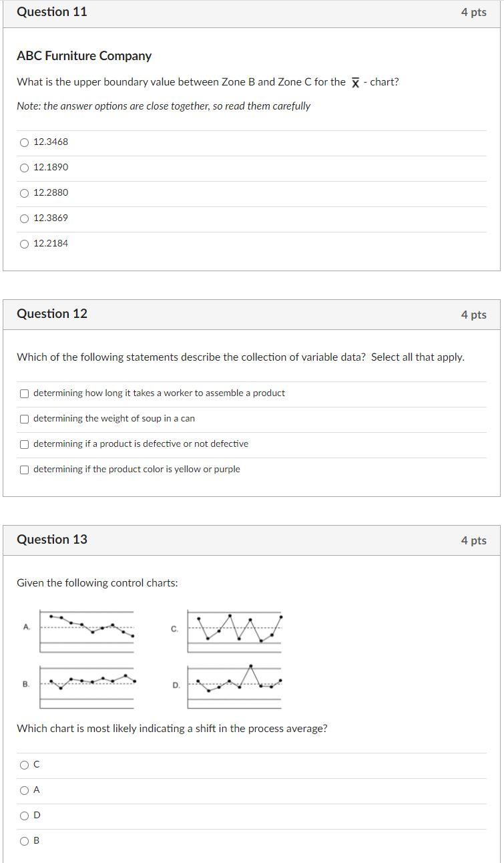The image size is (504, 863).
Task: Select answer B for Question 13
Action: [x=24, y=841]
